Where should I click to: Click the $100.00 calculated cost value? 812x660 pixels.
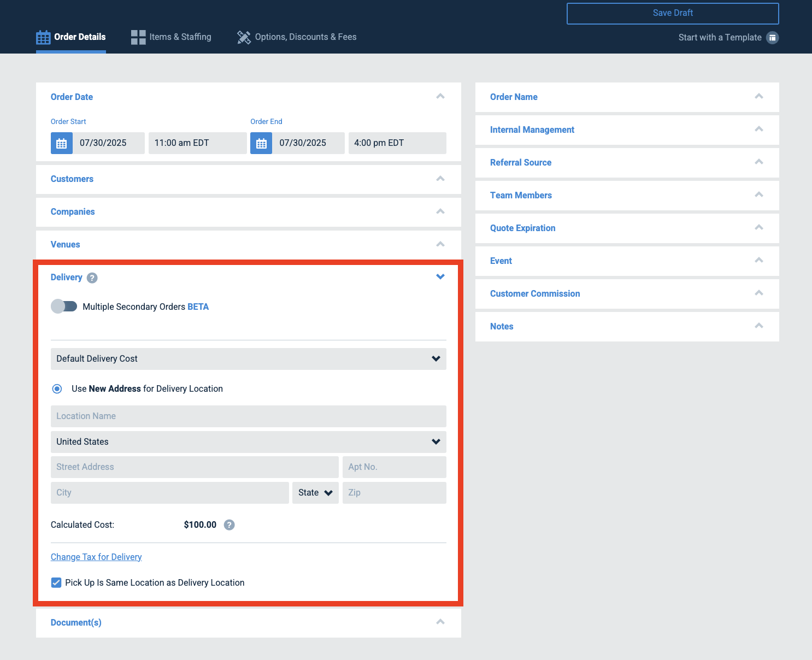tap(200, 525)
